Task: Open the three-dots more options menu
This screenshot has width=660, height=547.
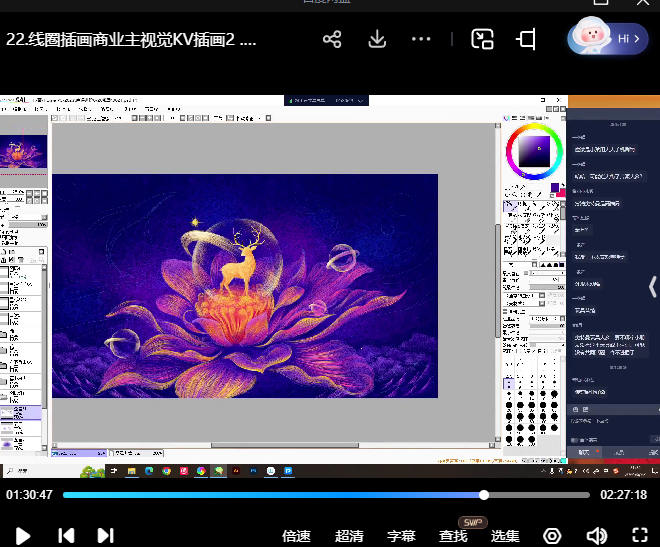Action: pos(421,39)
